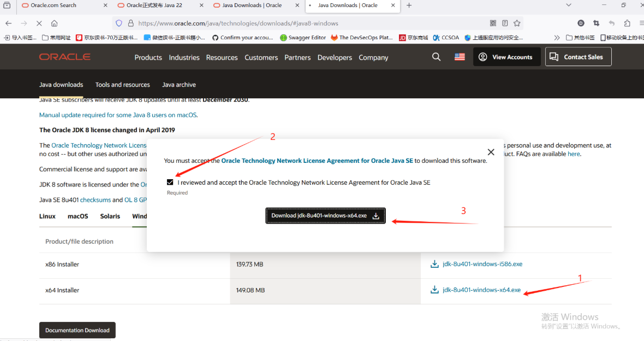This screenshot has height=341, width=644.
Task: Toggle reader view icon in address bar
Action: tap(505, 23)
